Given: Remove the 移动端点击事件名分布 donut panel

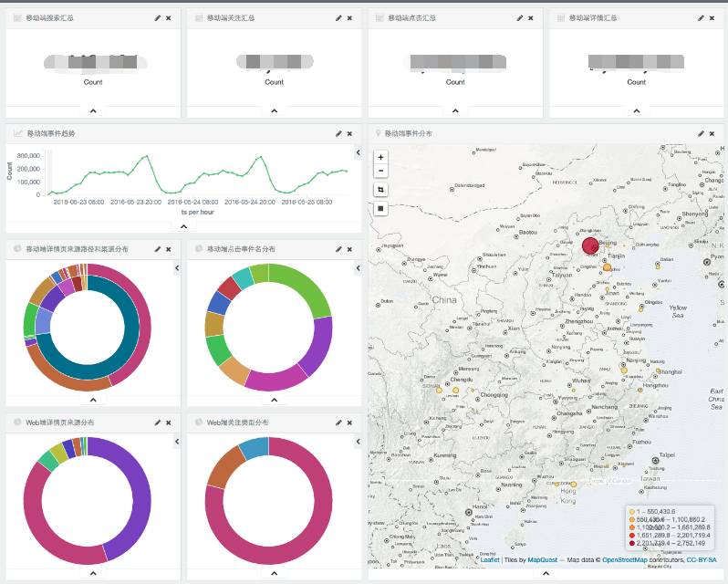Looking at the screenshot, I should tap(349, 249).
